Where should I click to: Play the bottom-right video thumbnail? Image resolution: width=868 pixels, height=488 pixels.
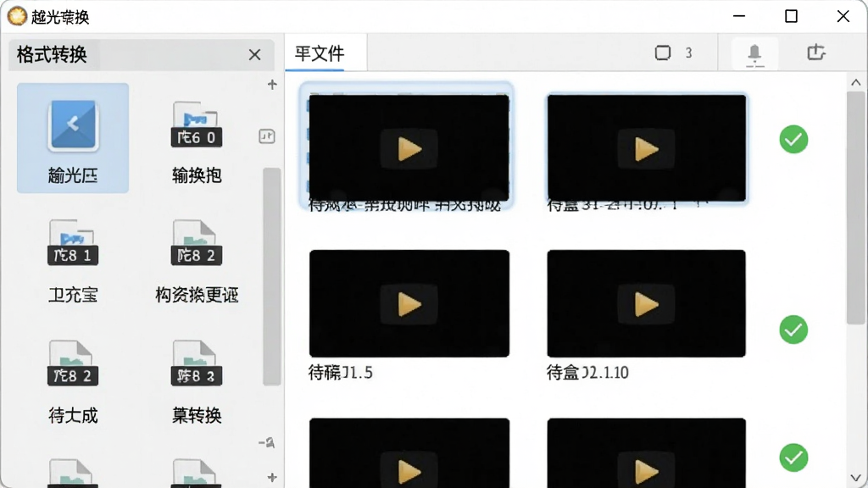click(x=646, y=453)
